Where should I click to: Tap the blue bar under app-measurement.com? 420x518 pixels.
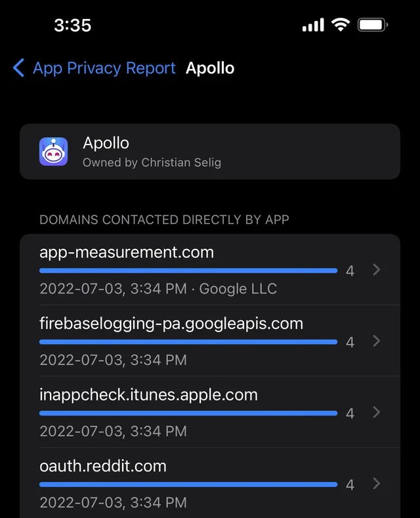pyautogui.click(x=188, y=271)
